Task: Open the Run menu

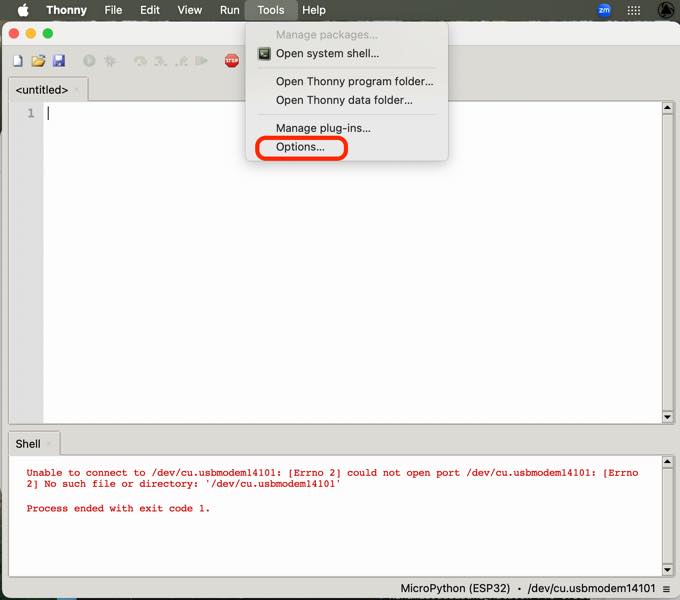Action: coord(229,10)
